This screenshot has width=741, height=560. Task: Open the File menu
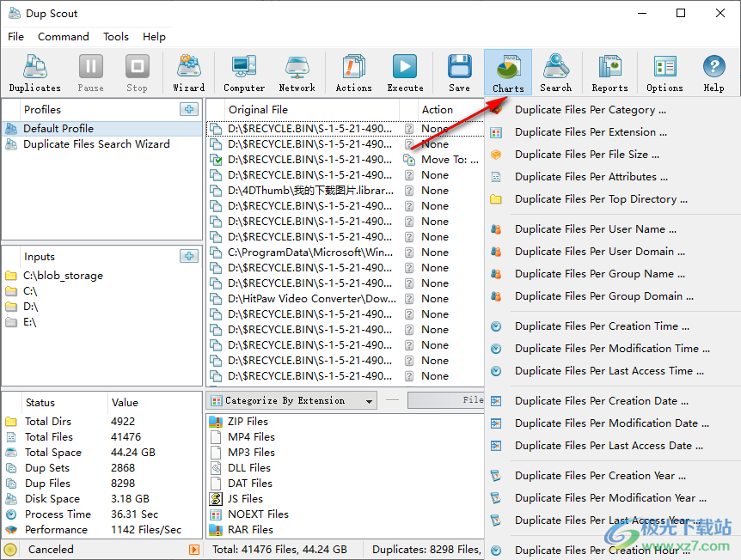[15, 37]
